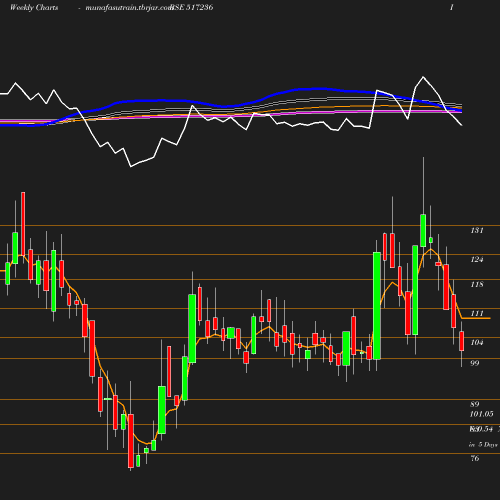Click the 124 price level label
Image resolution: width=500 pixels, height=500 pixels.
coord(477,259)
